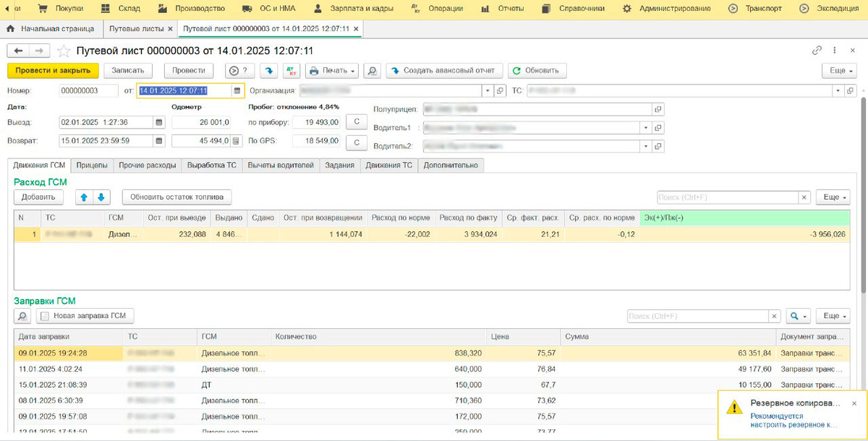Click the C button next to по прибору

[x=356, y=122]
